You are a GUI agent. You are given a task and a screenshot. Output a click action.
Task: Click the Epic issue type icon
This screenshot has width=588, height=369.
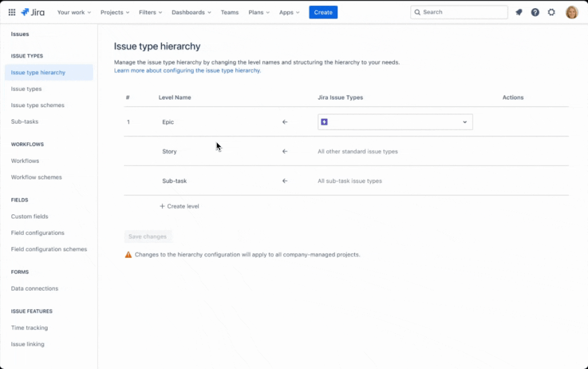tap(325, 122)
